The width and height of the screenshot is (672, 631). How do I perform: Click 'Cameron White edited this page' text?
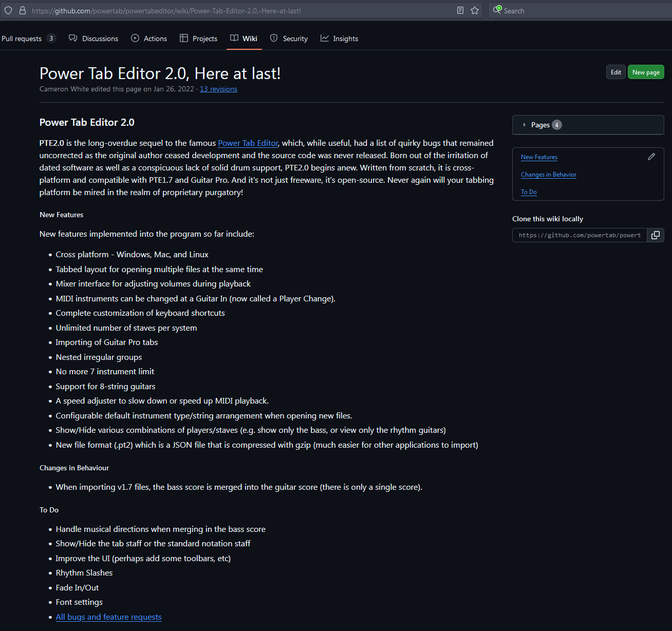tap(117, 89)
